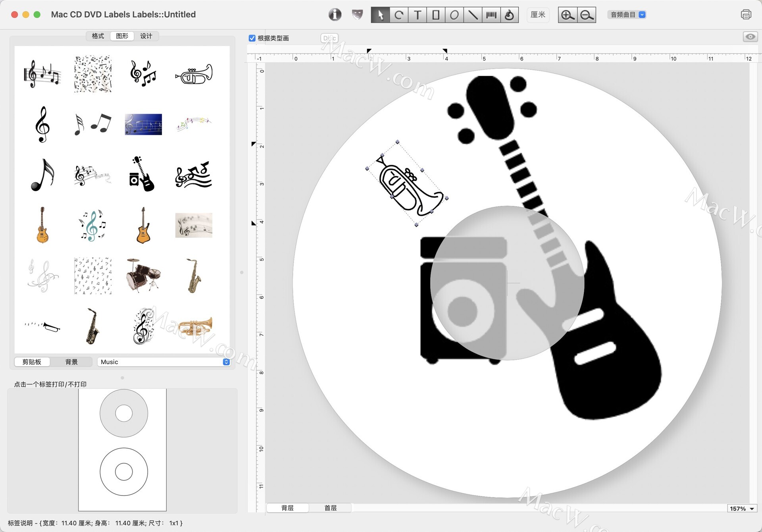Viewport: 762px width, 532px height.
Task: Open the 音频曲目 dropdown
Action: [627, 15]
